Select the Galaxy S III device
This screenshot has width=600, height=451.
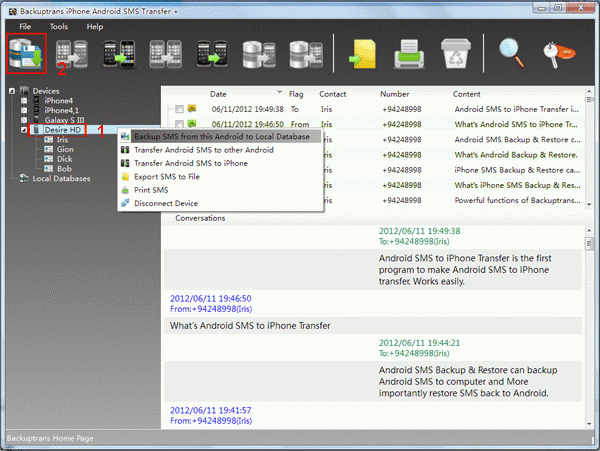[64, 120]
